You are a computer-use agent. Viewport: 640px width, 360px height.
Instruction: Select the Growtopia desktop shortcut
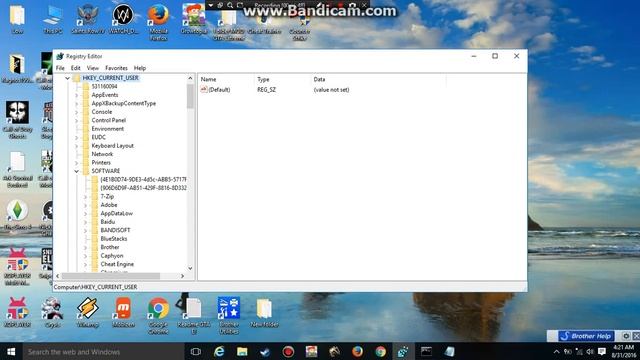(193, 20)
